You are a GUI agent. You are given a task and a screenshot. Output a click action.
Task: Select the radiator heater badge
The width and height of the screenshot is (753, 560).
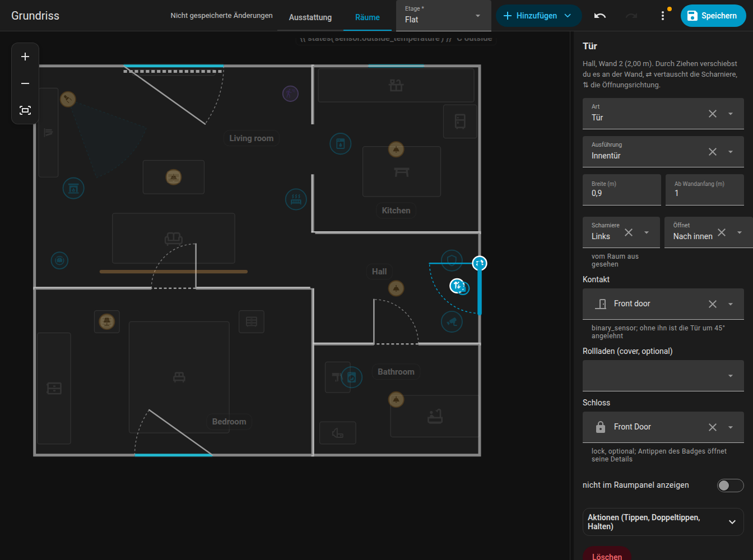point(296,199)
